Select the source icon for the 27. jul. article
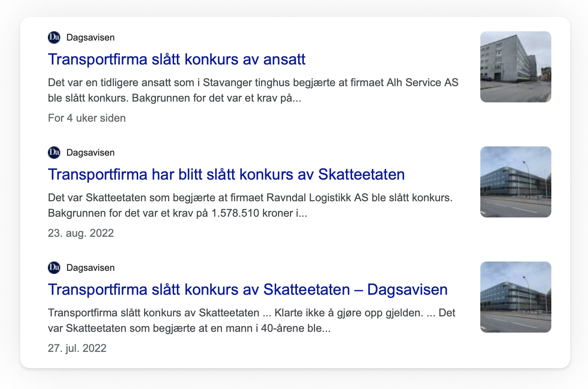The image size is (588, 389). point(54,267)
